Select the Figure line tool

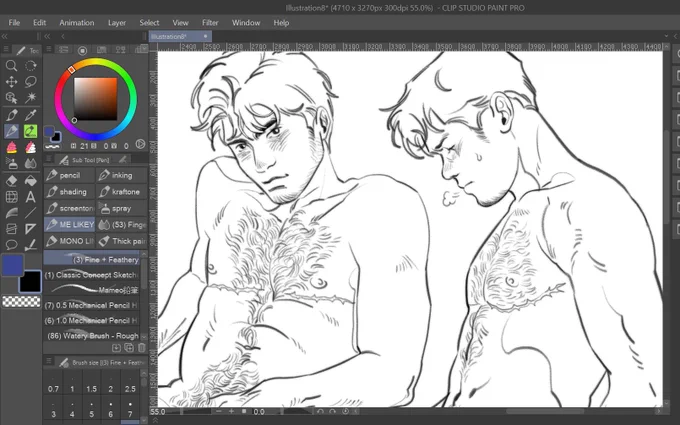30,213
